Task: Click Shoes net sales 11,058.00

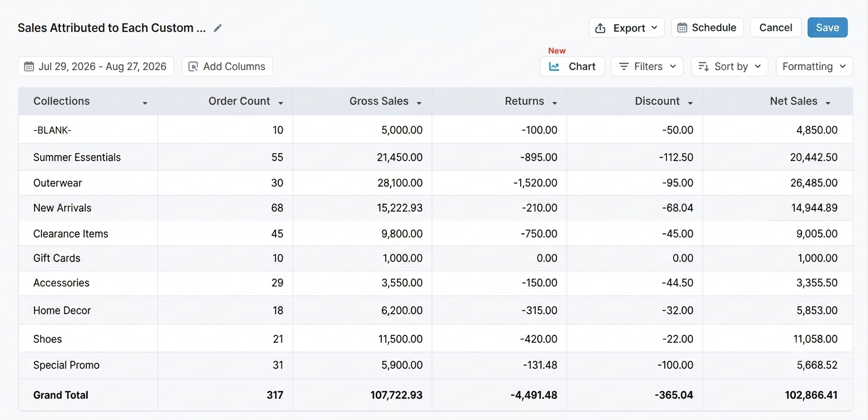Action: click(815, 339)
